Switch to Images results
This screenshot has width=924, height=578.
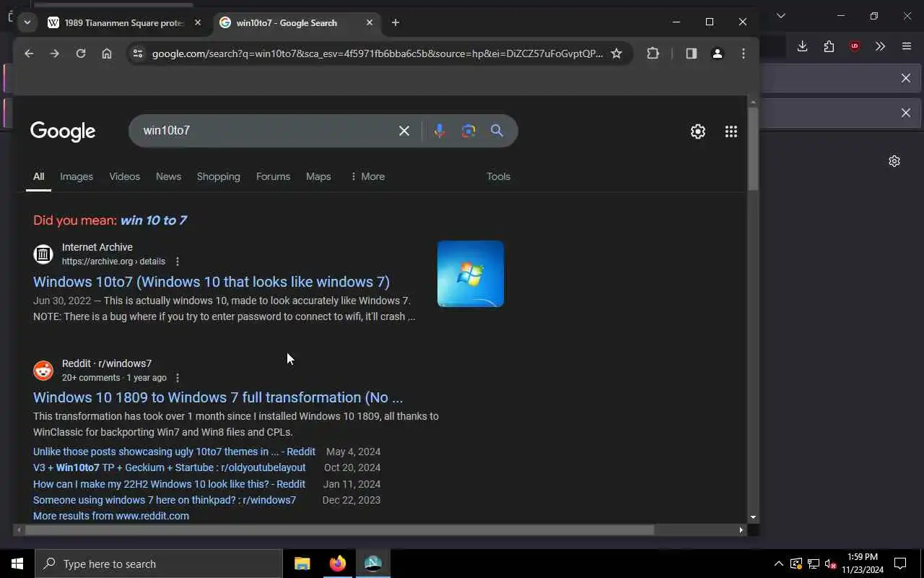(77, 176)
